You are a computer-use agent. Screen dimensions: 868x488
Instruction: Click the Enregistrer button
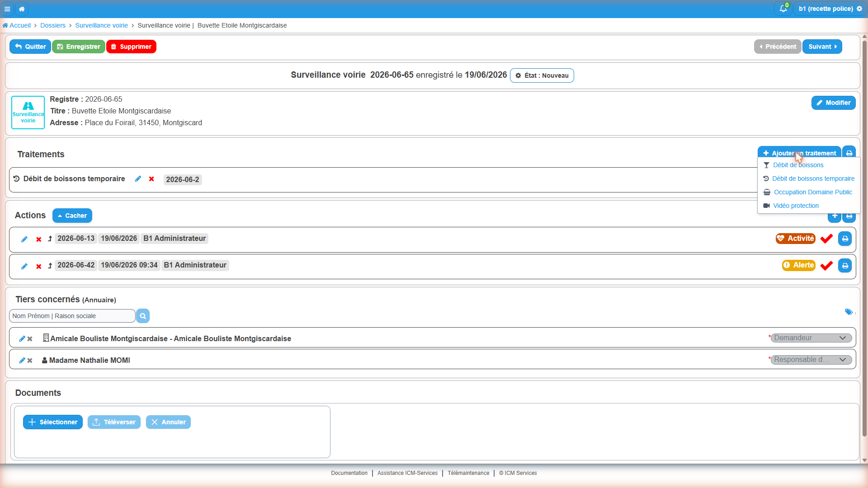(79, 47)
